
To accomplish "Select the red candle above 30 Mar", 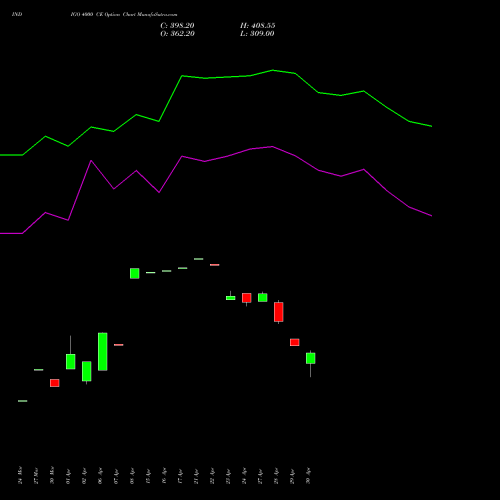I will [x=55, y=383].
